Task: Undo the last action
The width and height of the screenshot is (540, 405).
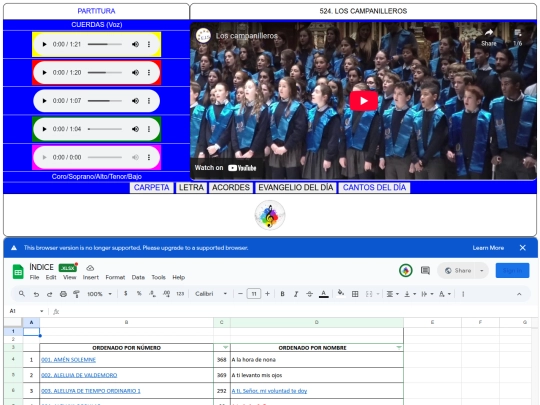Action: pos(36,294)
